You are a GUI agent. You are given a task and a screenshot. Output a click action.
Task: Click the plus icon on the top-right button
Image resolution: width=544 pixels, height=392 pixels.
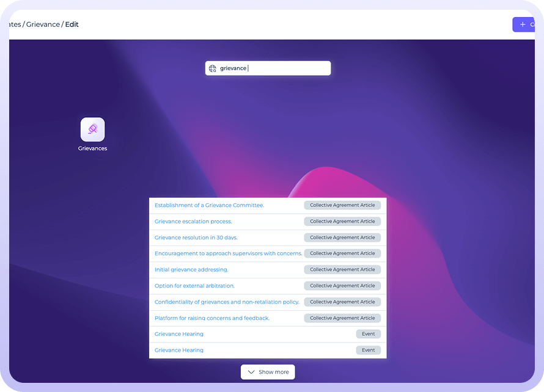522,24
